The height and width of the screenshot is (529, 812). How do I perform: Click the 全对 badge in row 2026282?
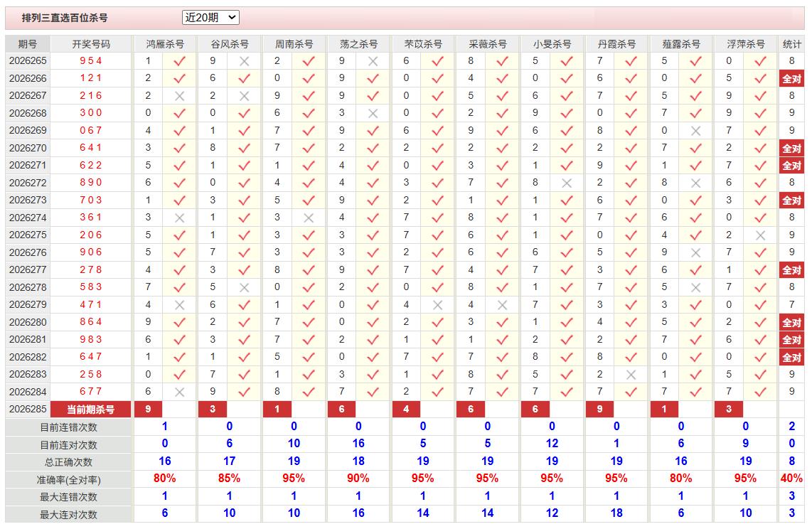point(792,357)
